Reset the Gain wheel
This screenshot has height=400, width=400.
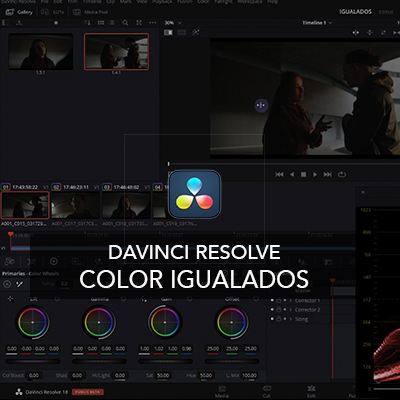(x=190, y=299)
